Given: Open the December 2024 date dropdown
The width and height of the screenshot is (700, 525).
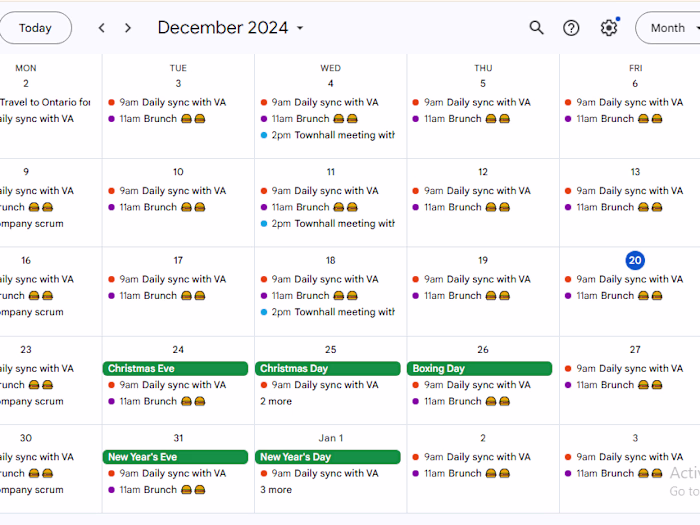Looking at the screenshot, I should (230, 28).
